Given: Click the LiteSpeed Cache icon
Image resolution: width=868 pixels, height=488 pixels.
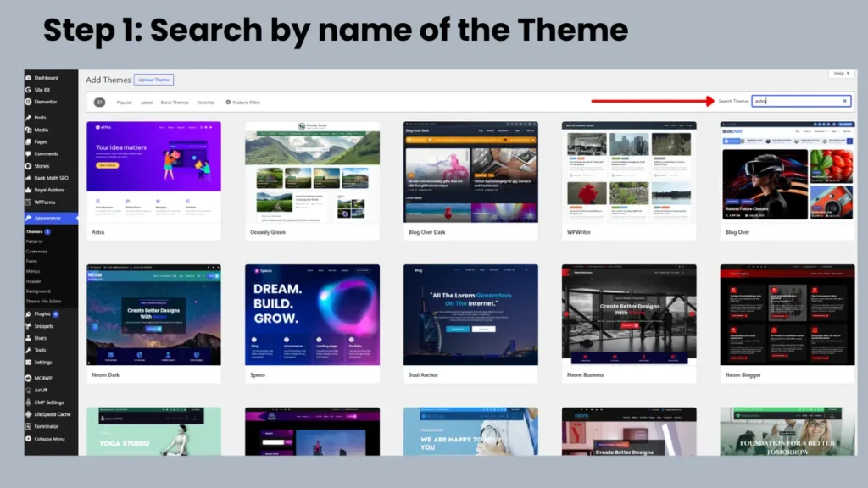Looking at the screenshot, I should [28, 414].
